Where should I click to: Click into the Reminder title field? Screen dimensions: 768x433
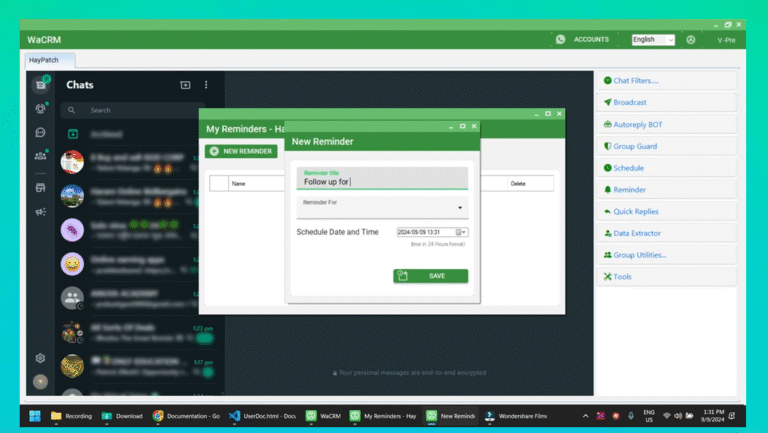click(382, 182)
